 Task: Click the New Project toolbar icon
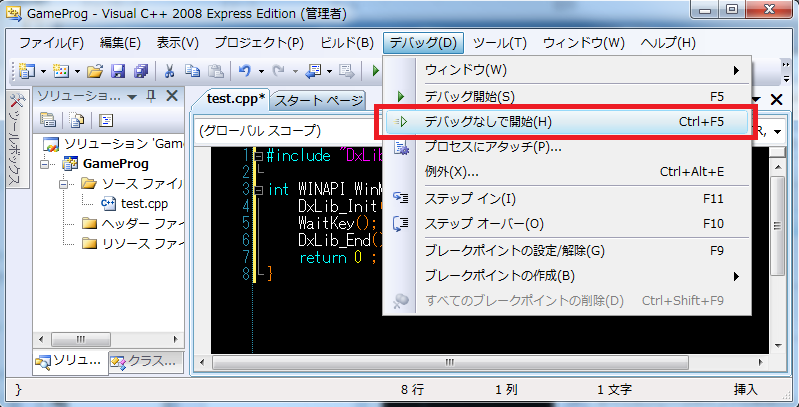click(x=26, y=71)
